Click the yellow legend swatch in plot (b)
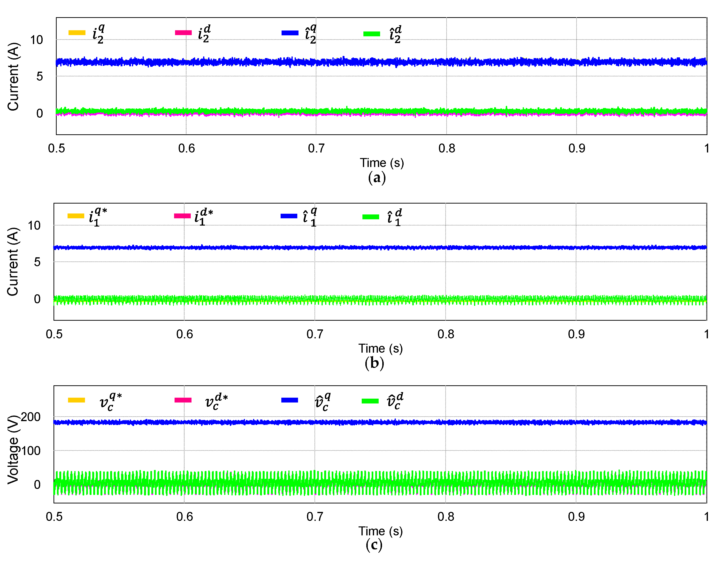This screenshot has height=562, width=728. [76, 216]
